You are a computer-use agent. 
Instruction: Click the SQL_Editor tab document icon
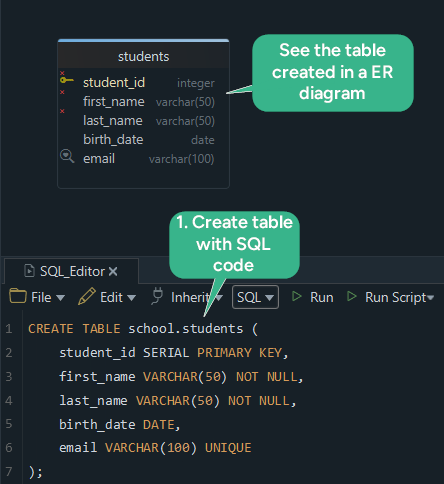[29, 271]
